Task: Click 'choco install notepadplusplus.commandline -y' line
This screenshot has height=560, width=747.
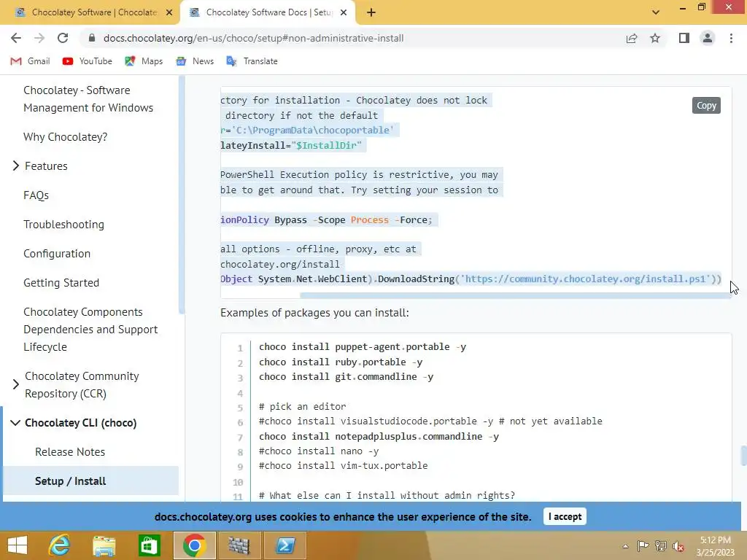Action: [x=379, y=436]
